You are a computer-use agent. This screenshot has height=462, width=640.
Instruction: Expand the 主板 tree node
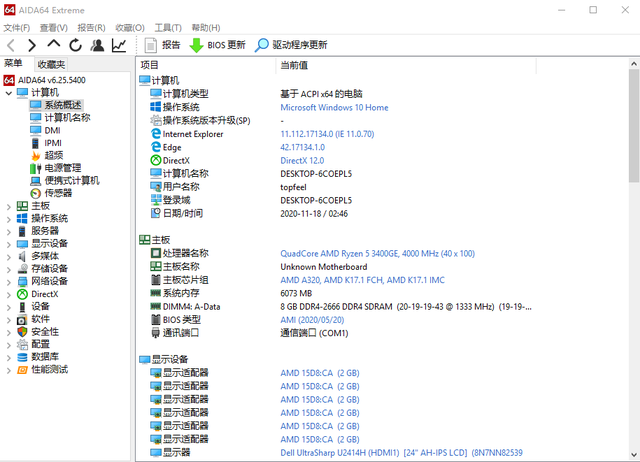pyautogui.click(x=9, y=207)
